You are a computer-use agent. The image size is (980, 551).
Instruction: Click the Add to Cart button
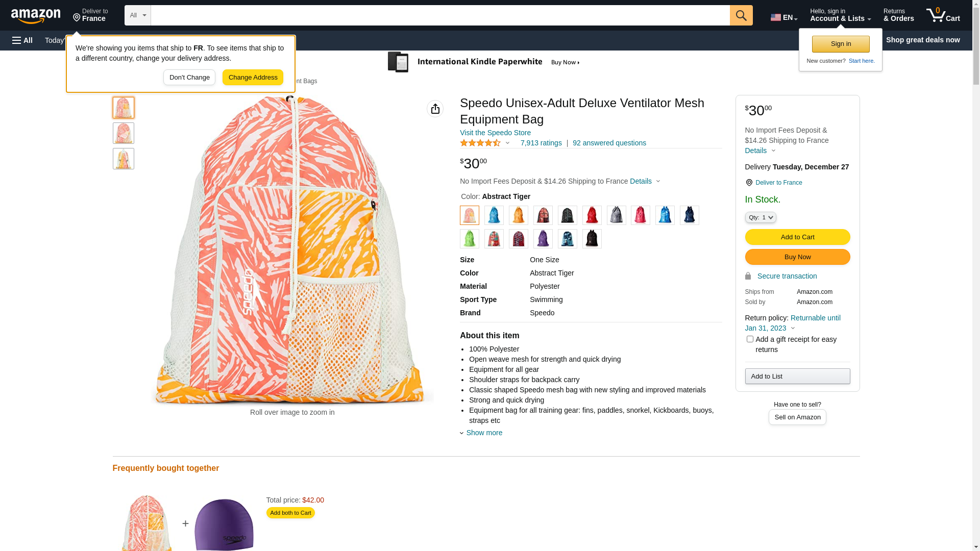[x=797, y=237]
